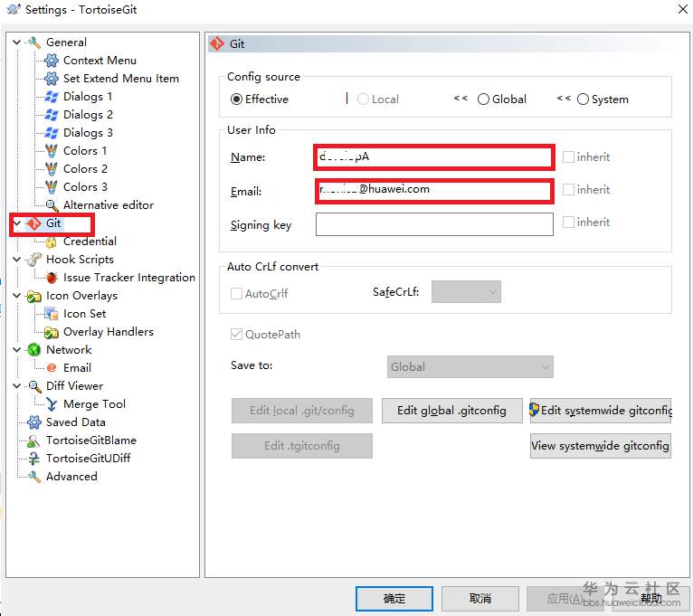Viewport: 693px width, 616px height.
Task: Click the Name input field
Action: 433,157
